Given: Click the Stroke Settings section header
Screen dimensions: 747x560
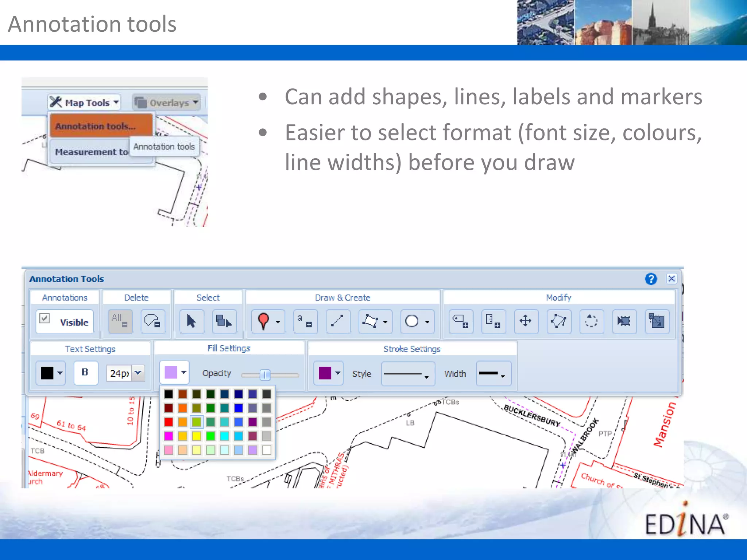Looking at the screenshot, I should pyautogui.click(x=412, y=349).
